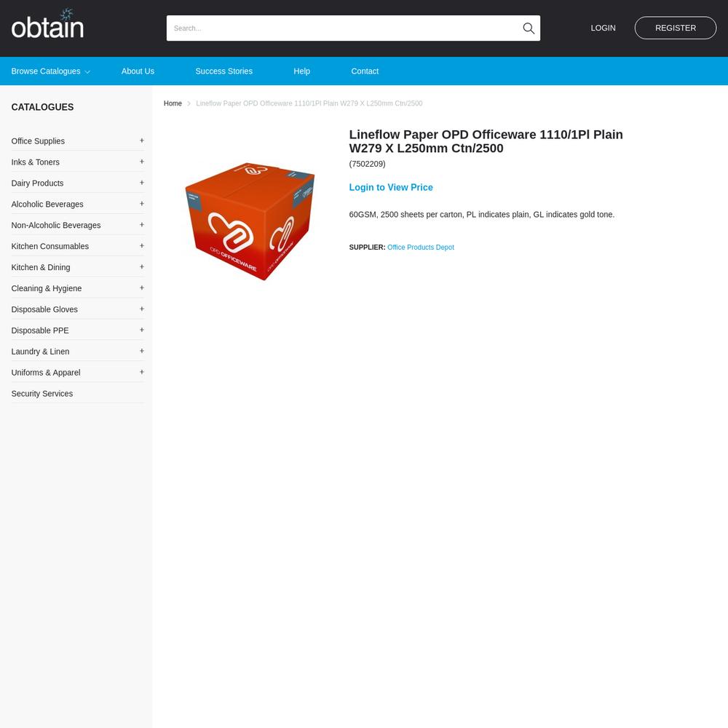Image resolution: width=728 pixels, height=728 pixels.
Task: Click the orange product box image
Action: pos(250,221)
